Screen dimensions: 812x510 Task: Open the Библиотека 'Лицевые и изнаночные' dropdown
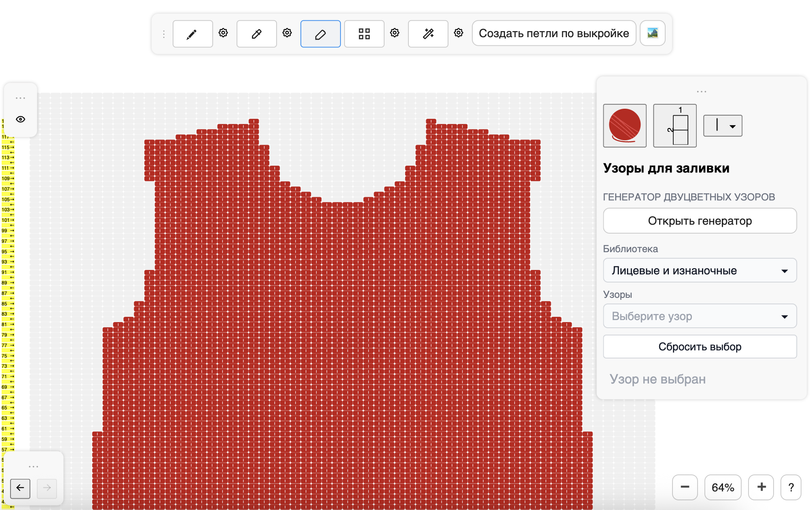700,270
